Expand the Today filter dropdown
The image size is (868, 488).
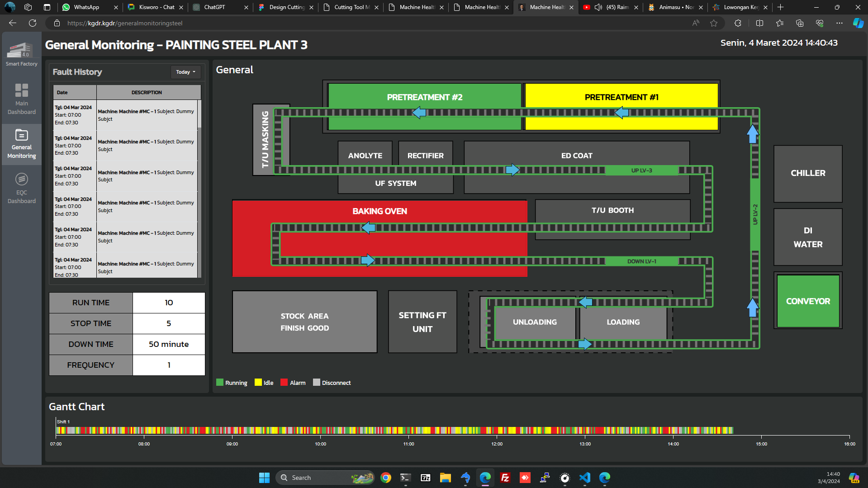click(x=185, y=72)
